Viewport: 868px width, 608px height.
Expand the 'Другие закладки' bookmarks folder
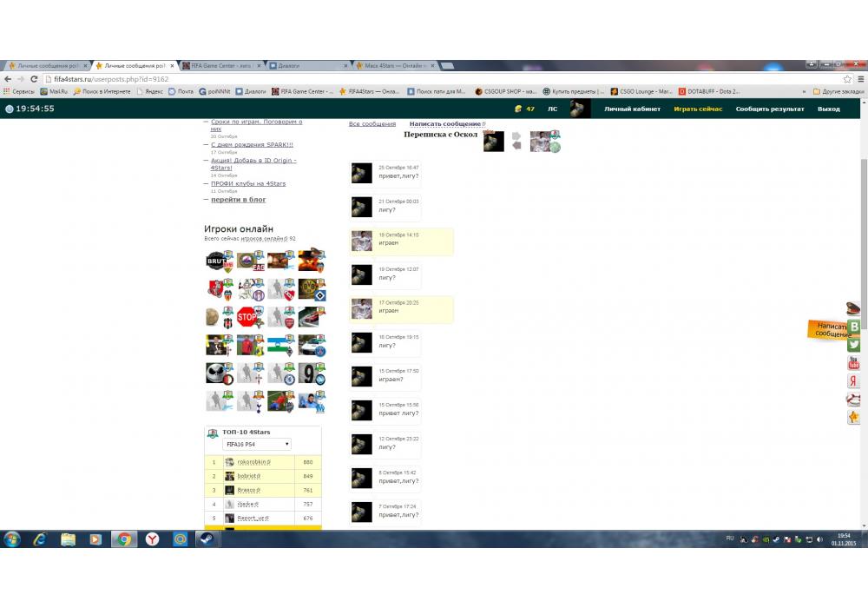[x=838, y=91]
